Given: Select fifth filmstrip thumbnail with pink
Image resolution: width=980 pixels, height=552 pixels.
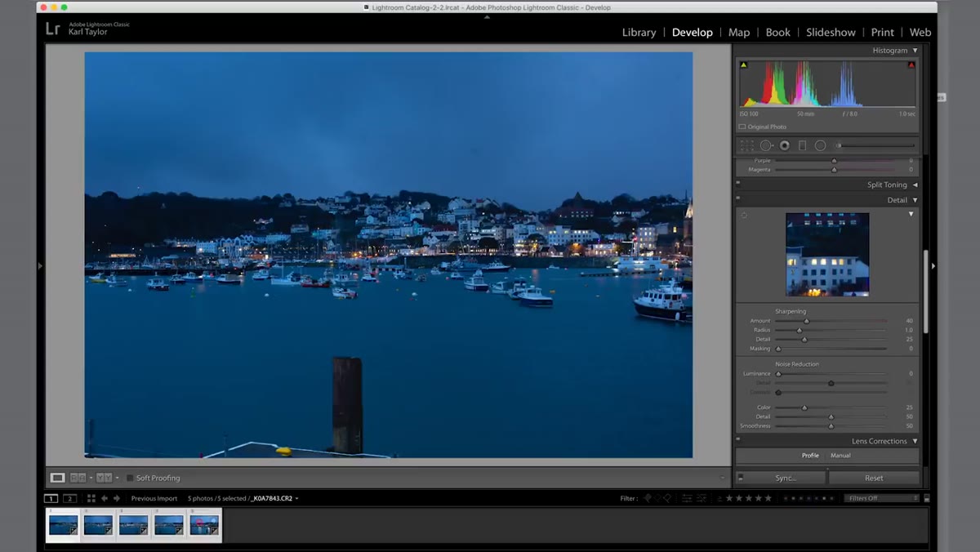Looking at the screenshot, I should click(x=204, y=525).
